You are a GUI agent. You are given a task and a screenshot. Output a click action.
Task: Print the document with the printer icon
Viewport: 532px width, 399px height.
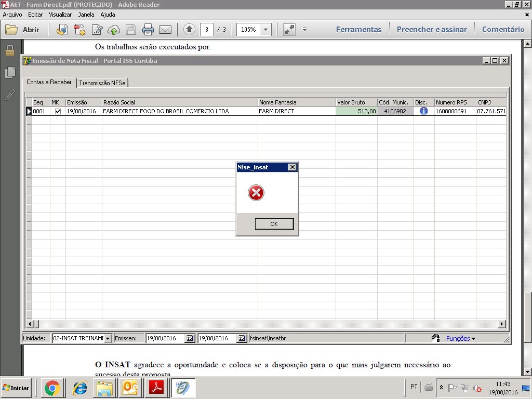coord(148,30)
